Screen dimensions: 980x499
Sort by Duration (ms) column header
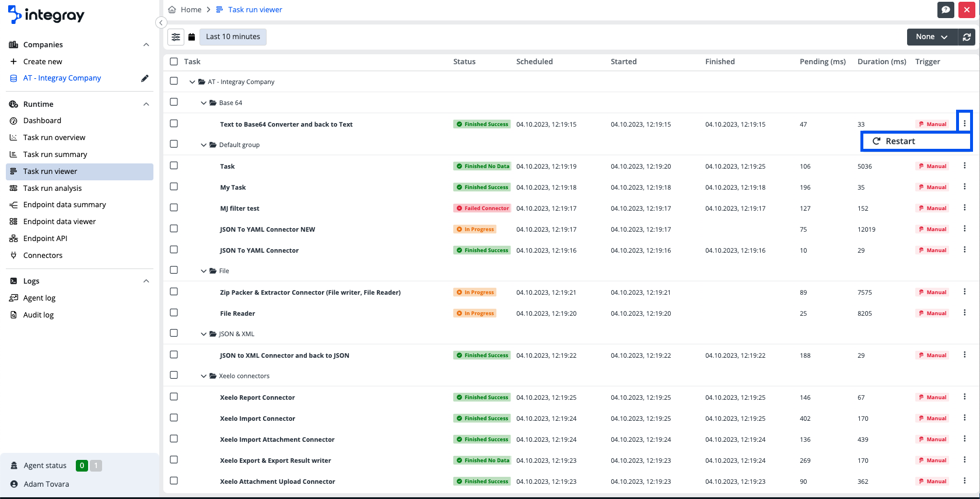click(881, 61)
